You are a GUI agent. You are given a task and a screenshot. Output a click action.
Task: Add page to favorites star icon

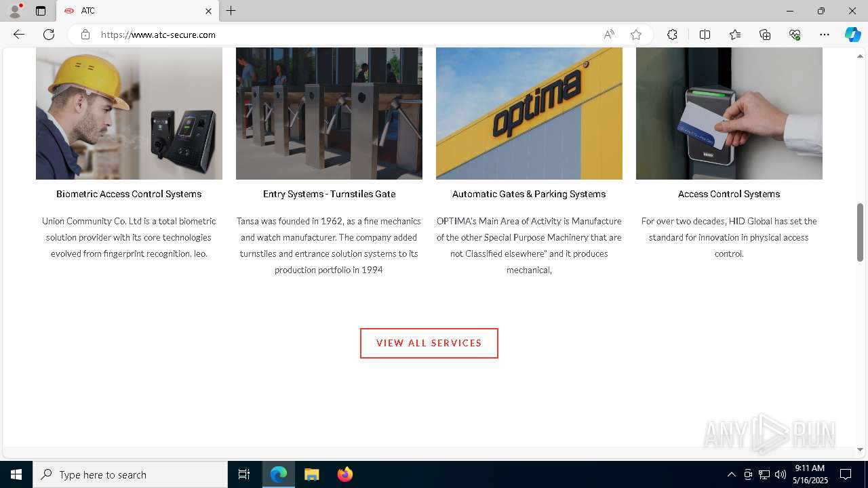click(x=635, y=35)
